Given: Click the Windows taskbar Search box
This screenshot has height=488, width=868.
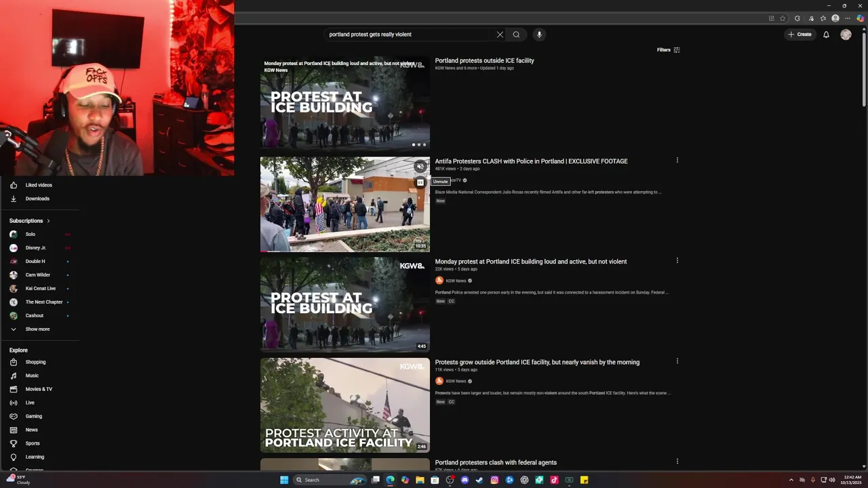Looking at the screenshot, I should click(329, 480).
